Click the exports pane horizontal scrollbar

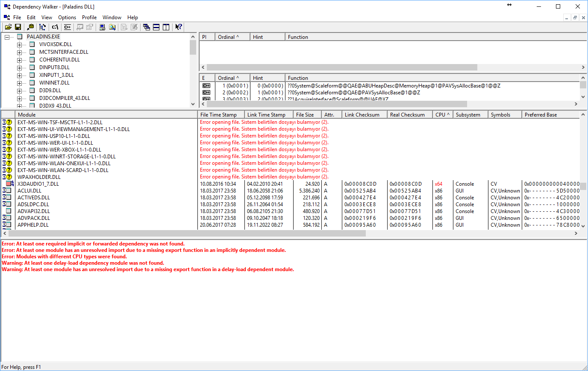coord(337,104)
